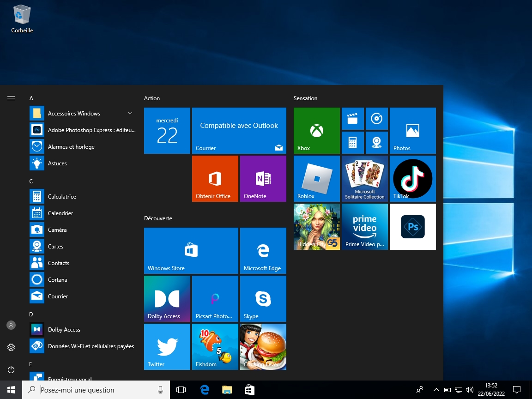The width and height of the screenshot is (532, 399).
Task: Select the Corbeille desktop icon
Action: pos(22,18)
